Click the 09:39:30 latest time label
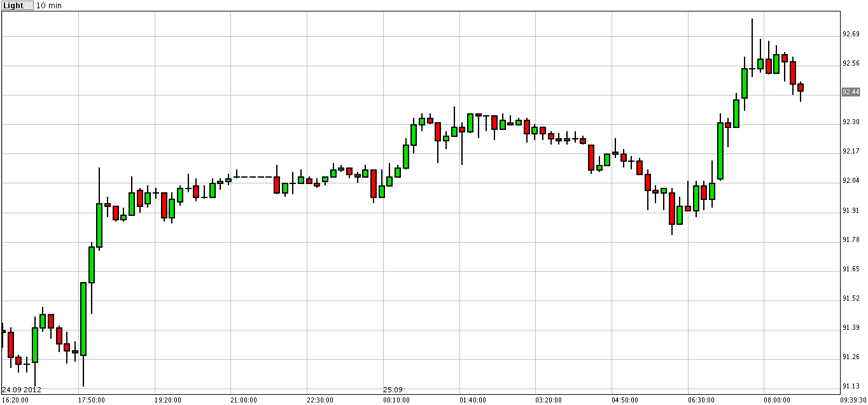Viewport: 868px width, 405px height. point(853,400)
